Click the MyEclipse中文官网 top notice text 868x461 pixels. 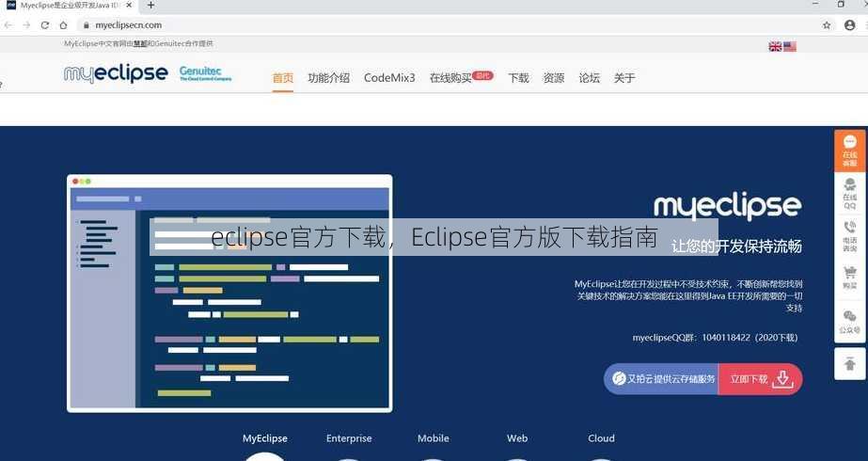(138, 43)
